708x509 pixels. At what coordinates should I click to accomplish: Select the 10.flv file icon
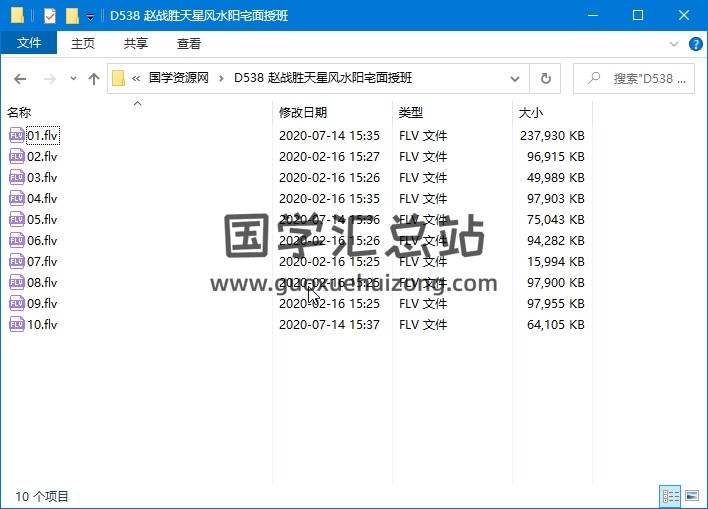click(x=17, y=324)
